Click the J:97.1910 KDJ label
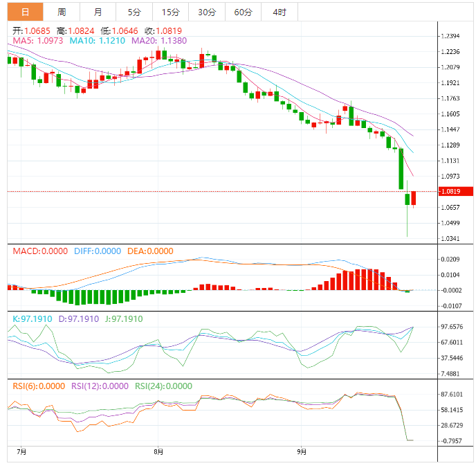This screenshot has height=468, width=476. click(124, 319)
